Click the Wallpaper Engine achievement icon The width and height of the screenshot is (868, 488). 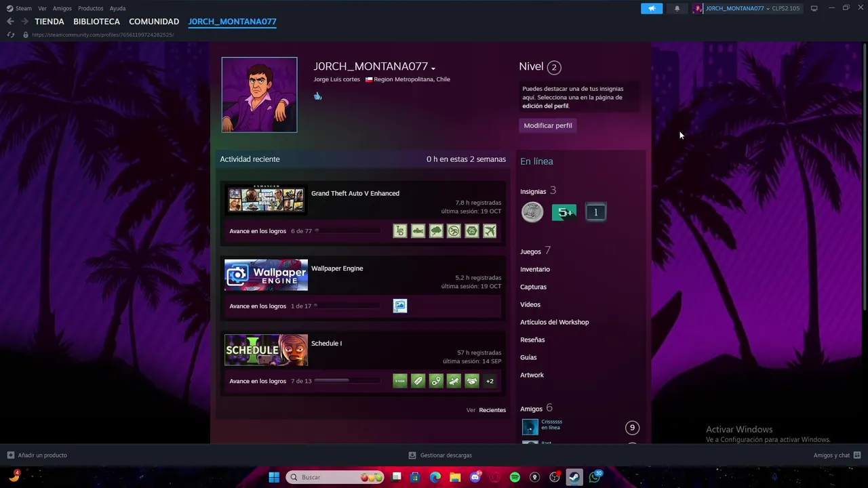400,306
